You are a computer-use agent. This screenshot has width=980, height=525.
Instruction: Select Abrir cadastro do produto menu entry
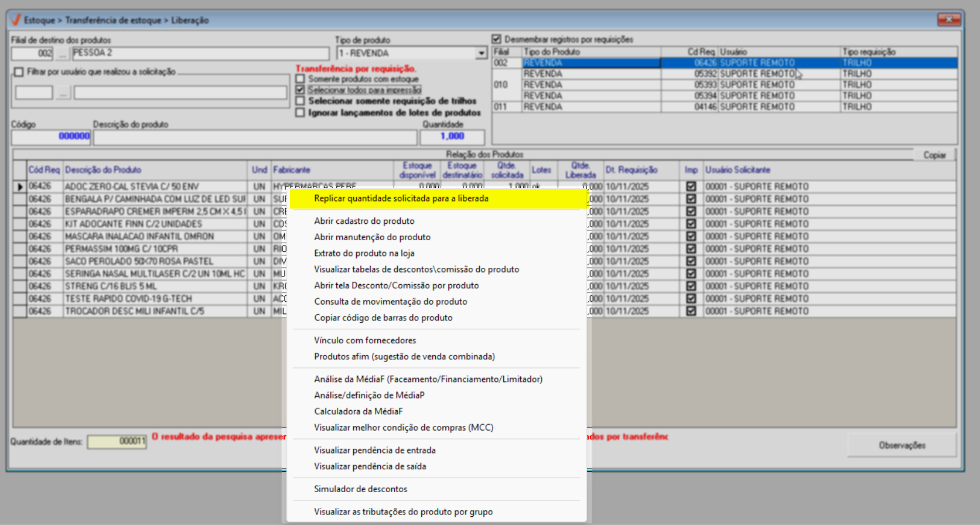click(x=364, y=221)
